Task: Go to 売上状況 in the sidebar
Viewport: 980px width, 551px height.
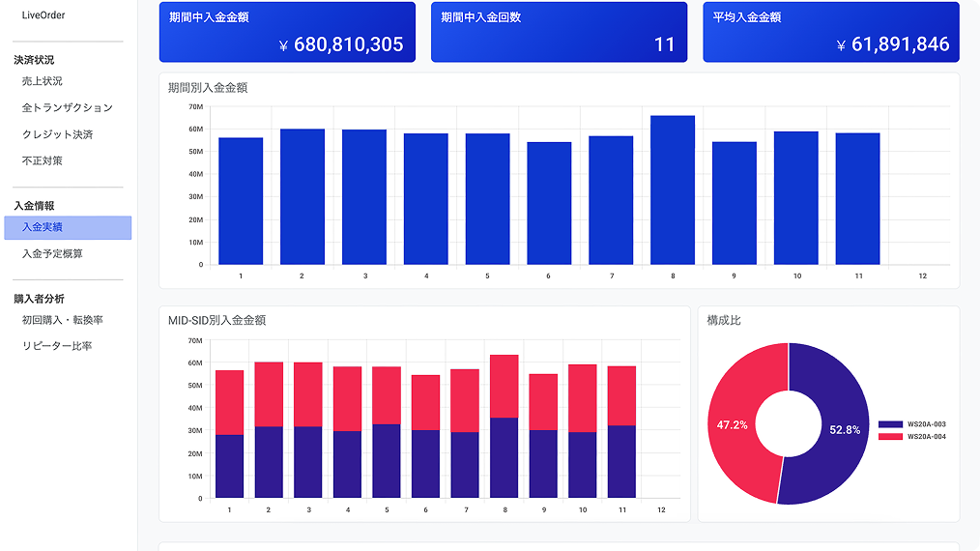Action: click(42, 81)
